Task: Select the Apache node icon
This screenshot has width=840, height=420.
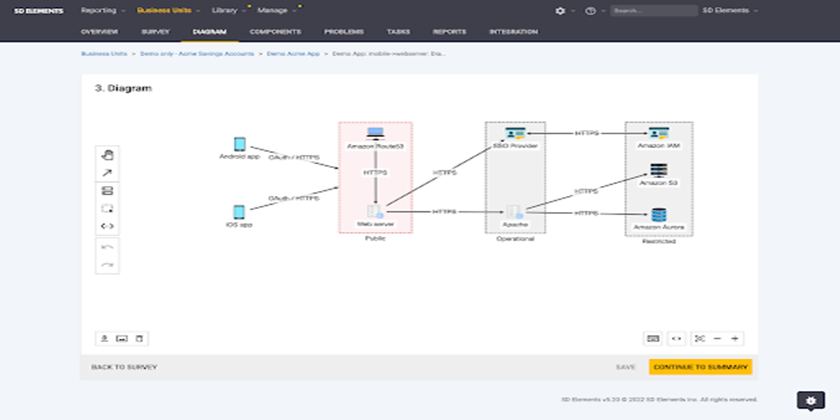Action: [515, 212]
